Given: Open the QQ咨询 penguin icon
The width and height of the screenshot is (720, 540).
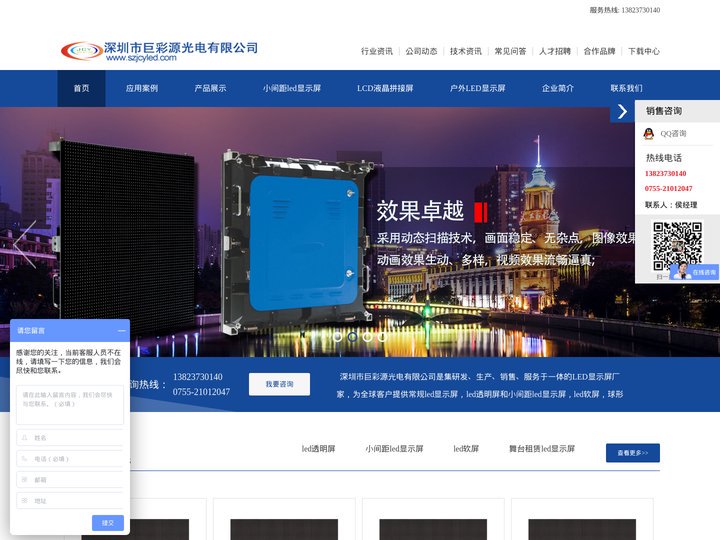Looking at the screenshot, I should [648, 134].
